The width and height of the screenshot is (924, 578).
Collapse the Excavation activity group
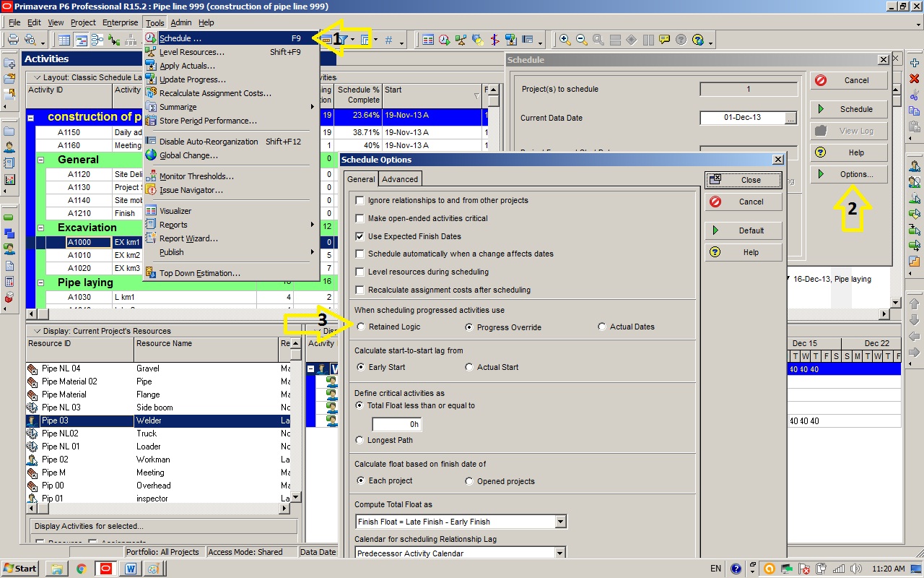click(41, 228)
